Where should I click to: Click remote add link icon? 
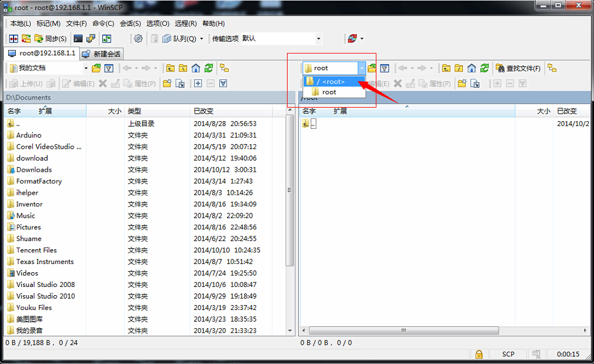point(475,84)
